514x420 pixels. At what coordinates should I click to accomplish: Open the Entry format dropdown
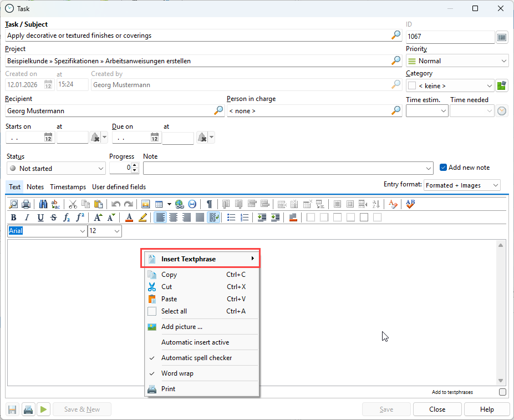point(462,185)
